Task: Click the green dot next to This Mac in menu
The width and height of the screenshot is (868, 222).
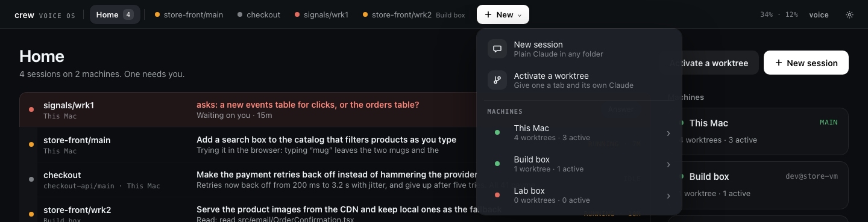Action: [497, 132]
